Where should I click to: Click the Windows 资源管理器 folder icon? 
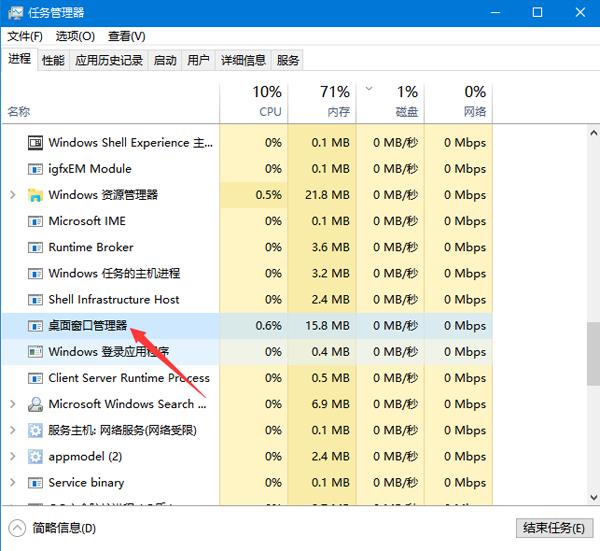pos(35,195)
